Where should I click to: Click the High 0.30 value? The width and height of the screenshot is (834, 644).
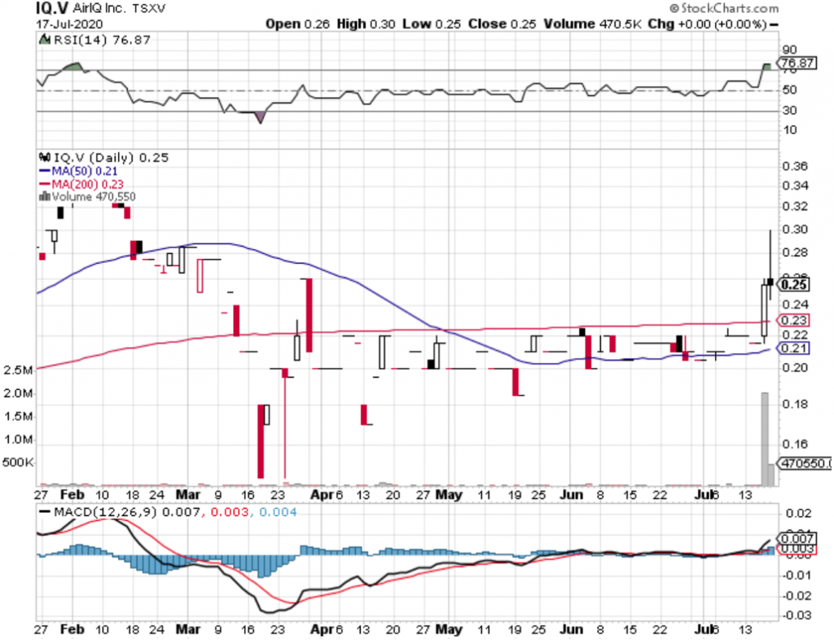point(366,24)
